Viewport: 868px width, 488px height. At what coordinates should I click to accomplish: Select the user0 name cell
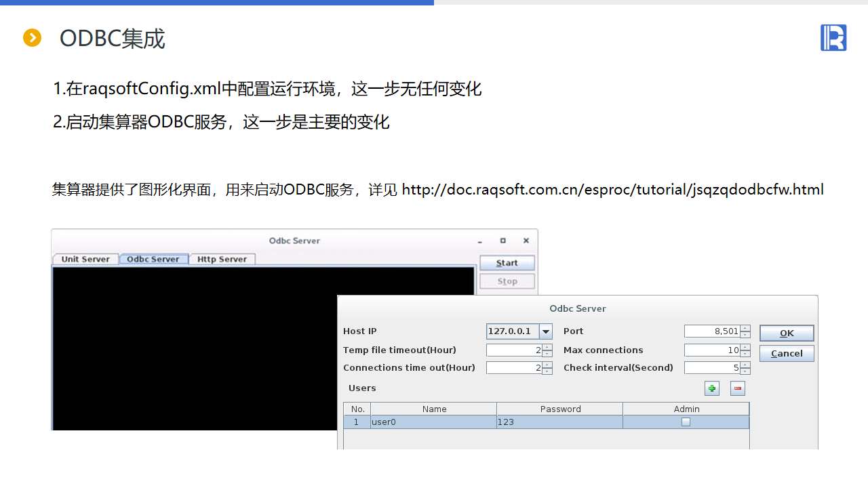pos(434,422)
